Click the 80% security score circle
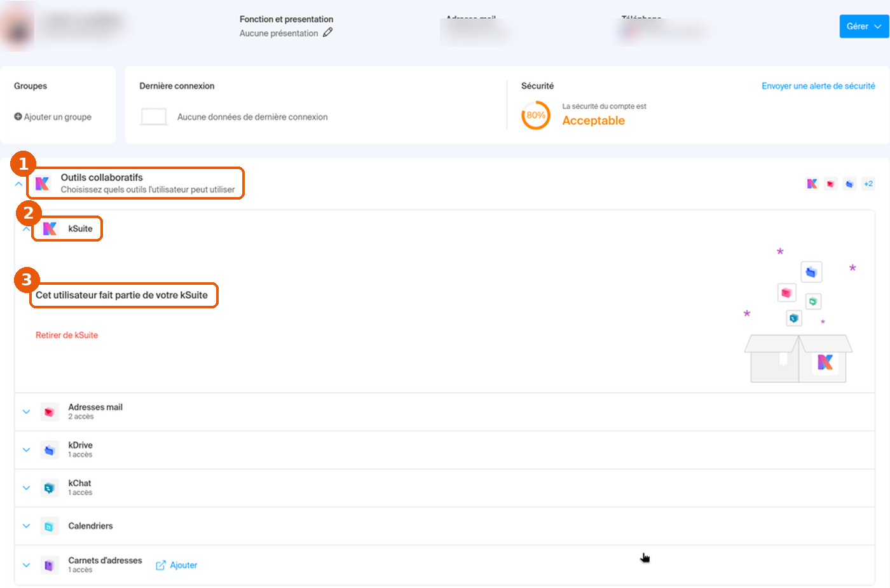This screenshot has width=890, height=588. click(536, 115)
